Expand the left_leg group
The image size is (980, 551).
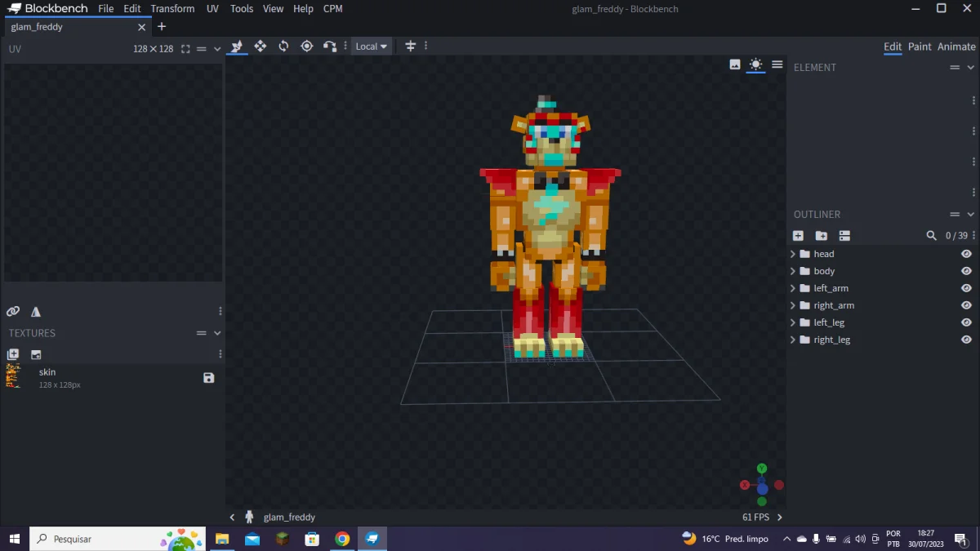coord(792,322)
